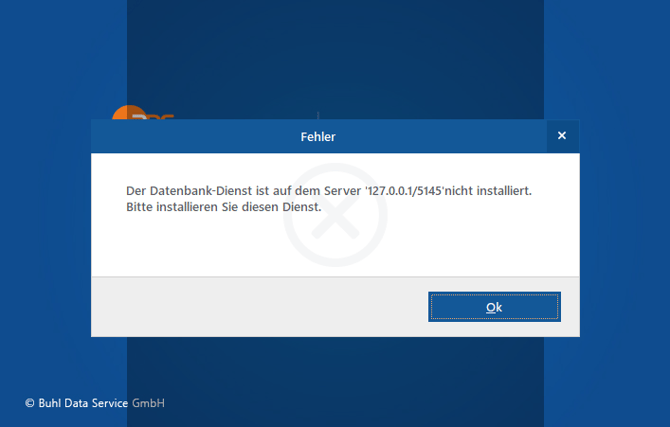Click the '127.0.0.1/5145' server address text
The image size is (670, 427).
click(404, 191)
